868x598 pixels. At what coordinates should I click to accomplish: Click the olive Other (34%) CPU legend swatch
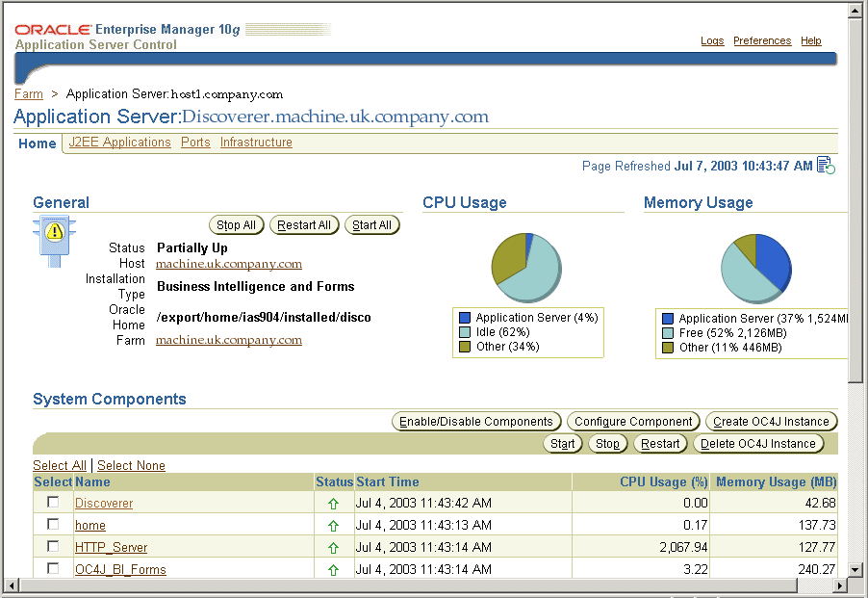point(465,347)
